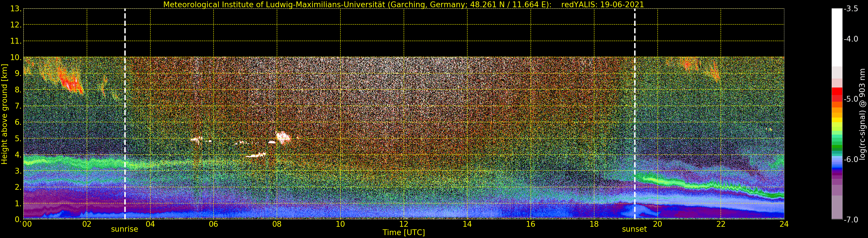This screenshot has width=868, height=238.
Task: Click the -6.0 tick label on the colorbar
Action: point(851,159)
